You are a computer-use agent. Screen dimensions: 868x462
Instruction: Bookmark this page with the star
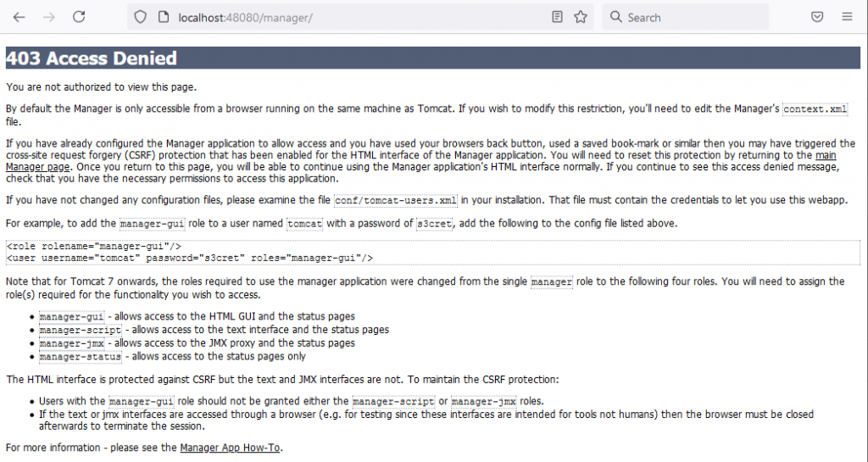click(580, 17)
